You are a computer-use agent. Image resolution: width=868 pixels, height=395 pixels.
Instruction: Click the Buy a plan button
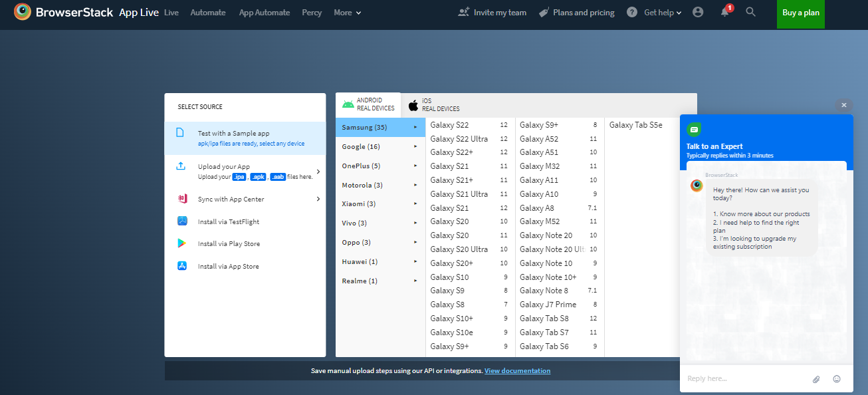click(x=801, y=13)
